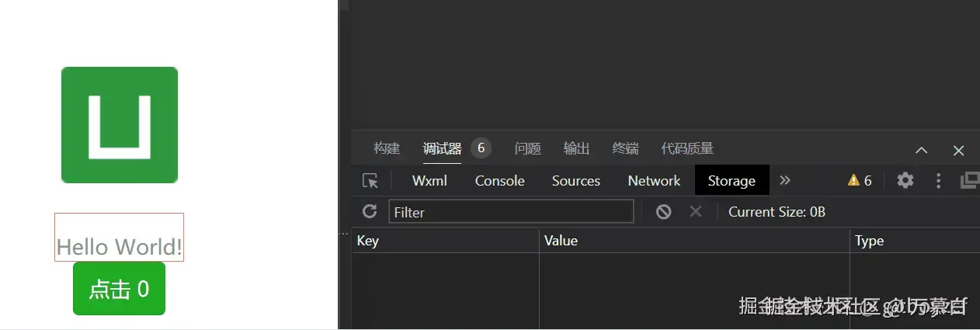Show more devtools tabs via double chevron
The height and width of the screenshot is (330, 980).
785,180
